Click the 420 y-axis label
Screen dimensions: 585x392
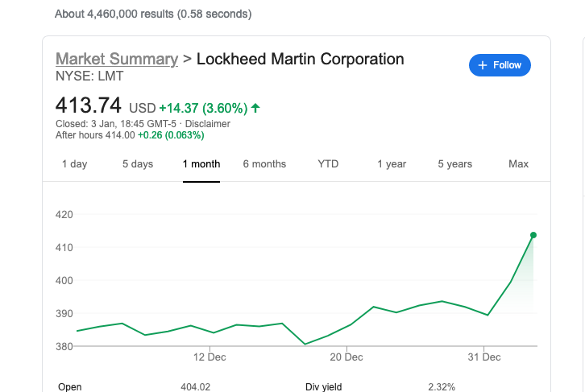(64, 215)
